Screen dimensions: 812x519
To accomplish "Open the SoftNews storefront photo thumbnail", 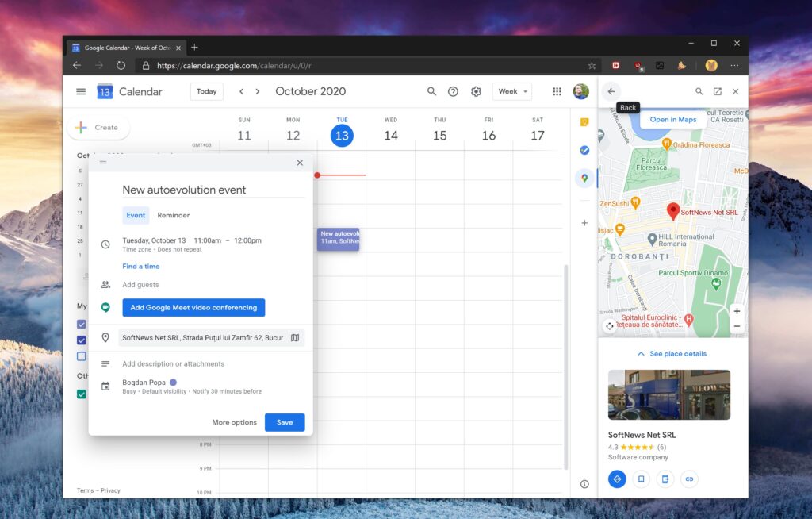I will tap(668, 394).
